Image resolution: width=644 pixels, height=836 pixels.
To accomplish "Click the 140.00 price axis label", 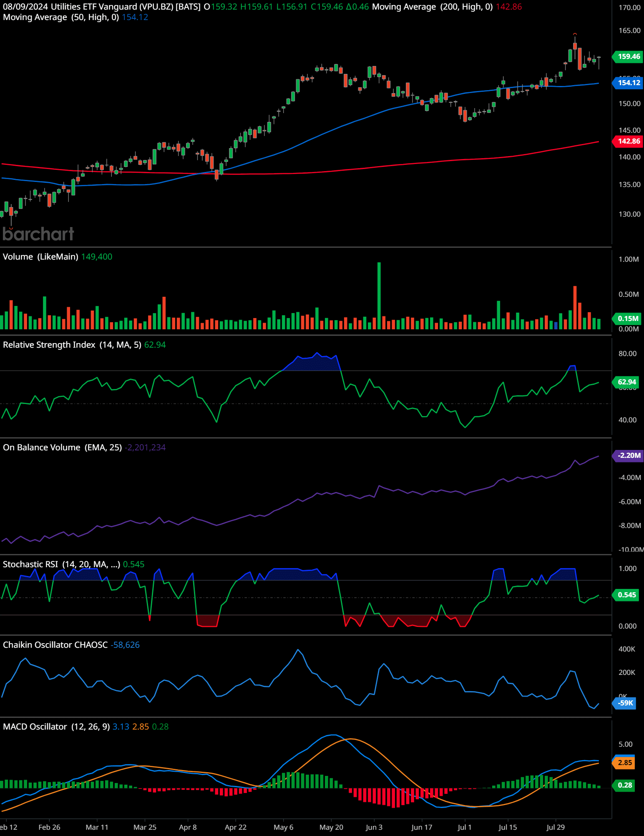I will 629,157.
